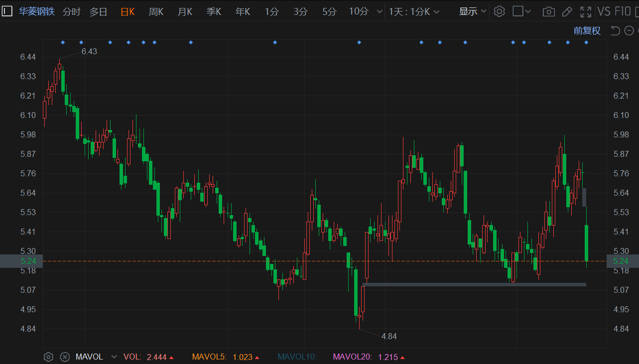Switch to the 周K tab
This screenshot has width=639, height=364.
[x=156, y=11]
